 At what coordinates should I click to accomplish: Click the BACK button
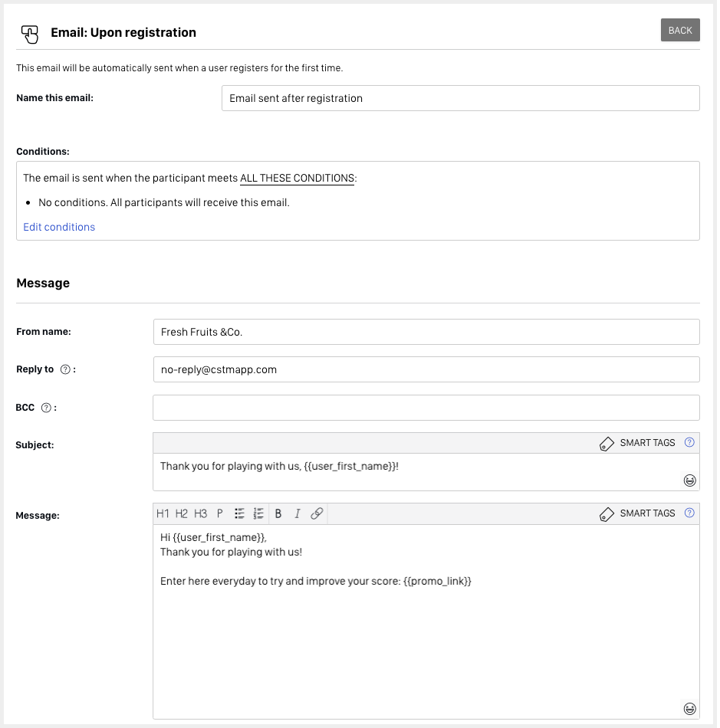(x=679, y=31)
